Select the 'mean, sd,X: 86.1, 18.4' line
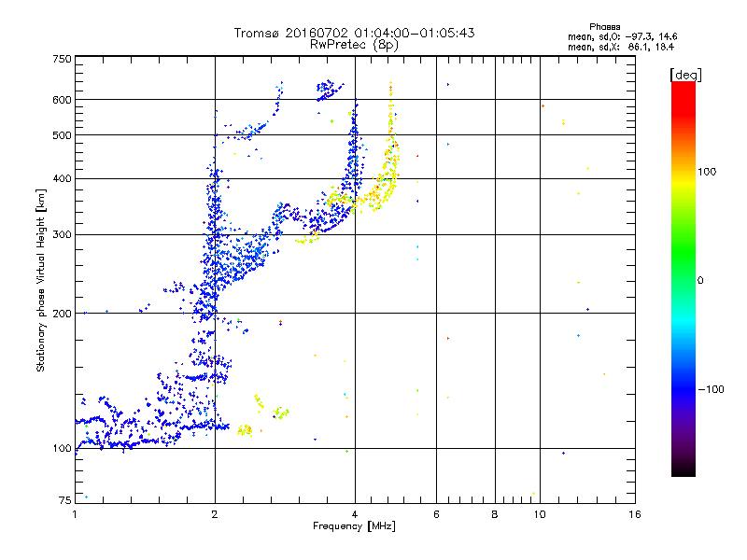Screen dimensions: 747x560 pyautogui.click(x=621, y=47)
